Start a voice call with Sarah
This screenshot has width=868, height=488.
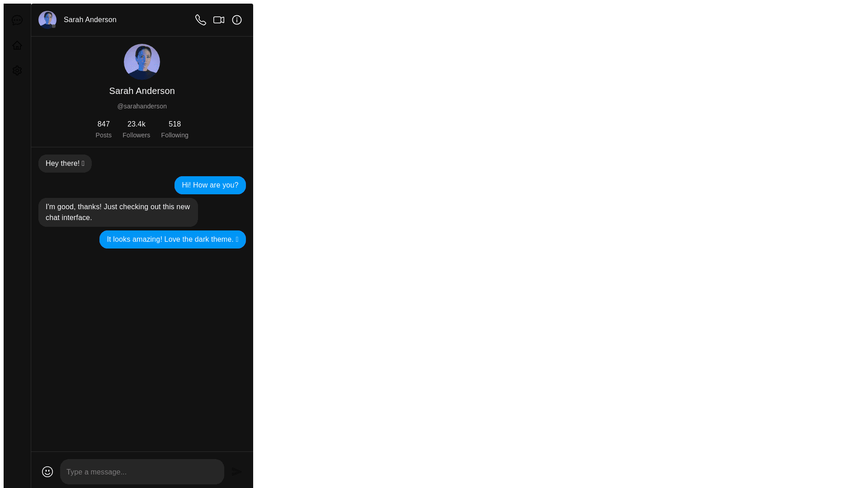coord(201,20)
